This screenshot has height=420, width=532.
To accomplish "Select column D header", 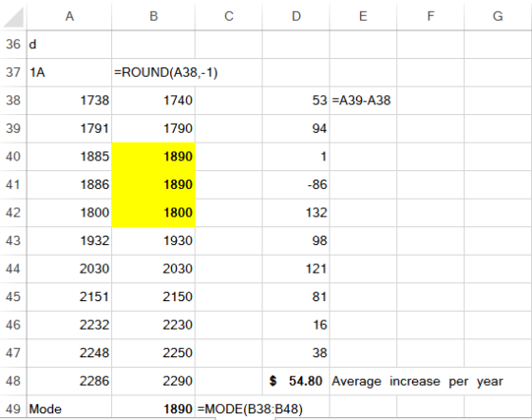I will coord(295,15).
